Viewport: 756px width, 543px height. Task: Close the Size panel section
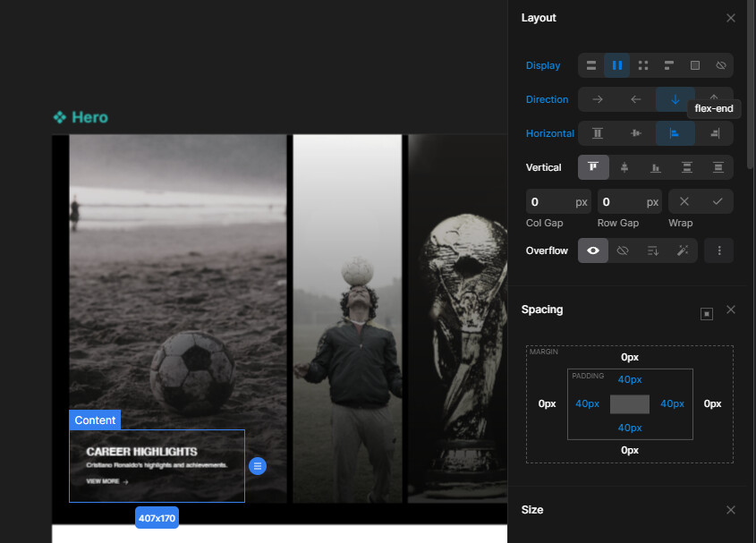click(731, 510)
